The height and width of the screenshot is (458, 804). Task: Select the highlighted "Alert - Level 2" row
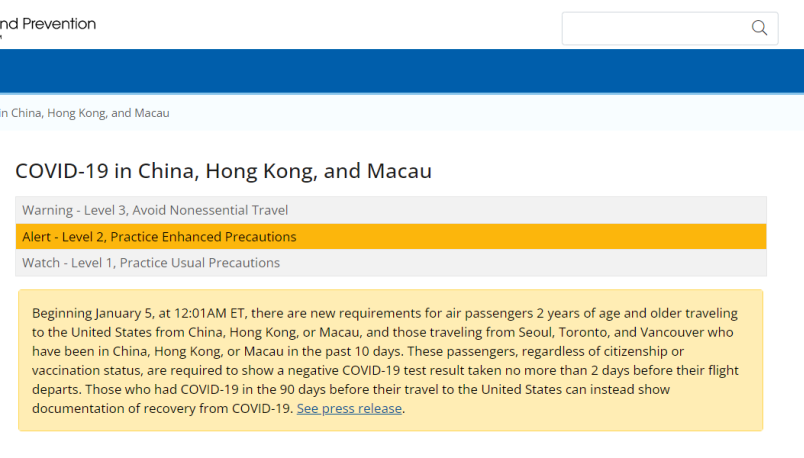tap(391, 236)
